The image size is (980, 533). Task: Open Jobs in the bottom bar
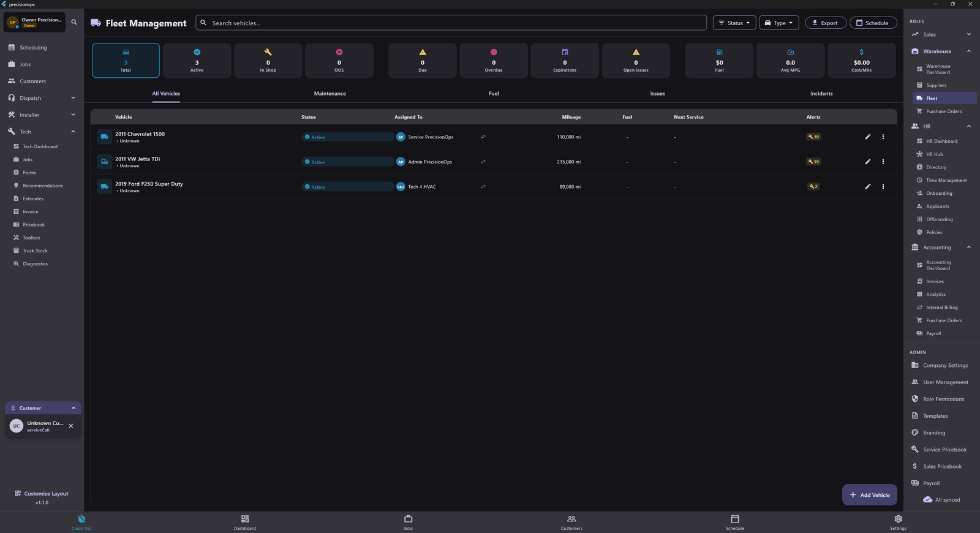(x=409, y=522)
